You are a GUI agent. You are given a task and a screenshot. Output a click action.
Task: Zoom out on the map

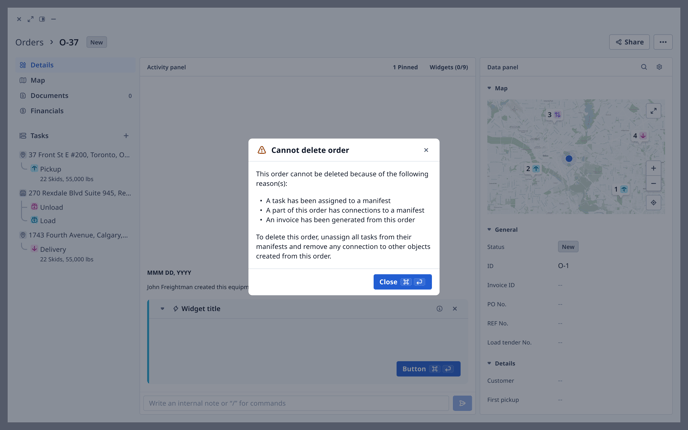click(653, 183)
